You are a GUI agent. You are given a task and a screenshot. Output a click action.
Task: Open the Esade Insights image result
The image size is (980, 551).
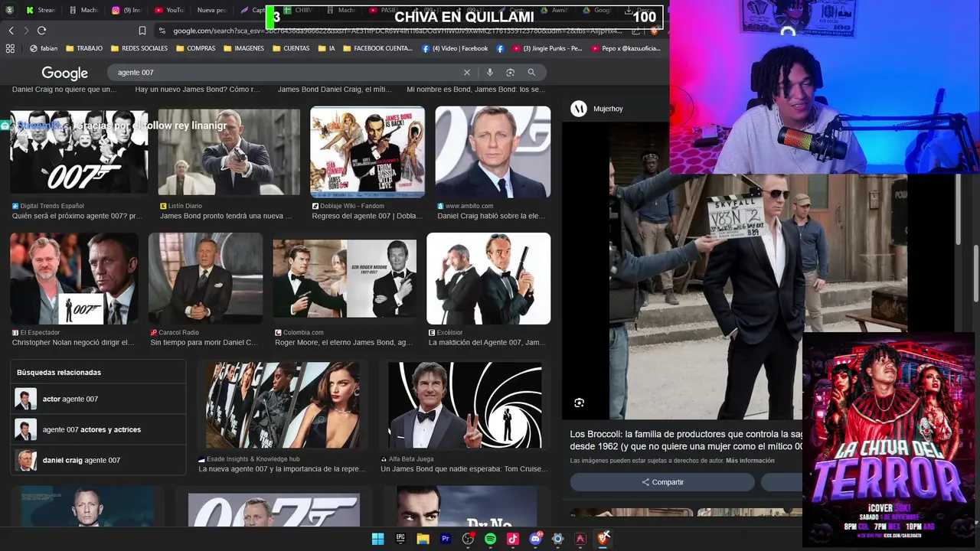point(283,405)
